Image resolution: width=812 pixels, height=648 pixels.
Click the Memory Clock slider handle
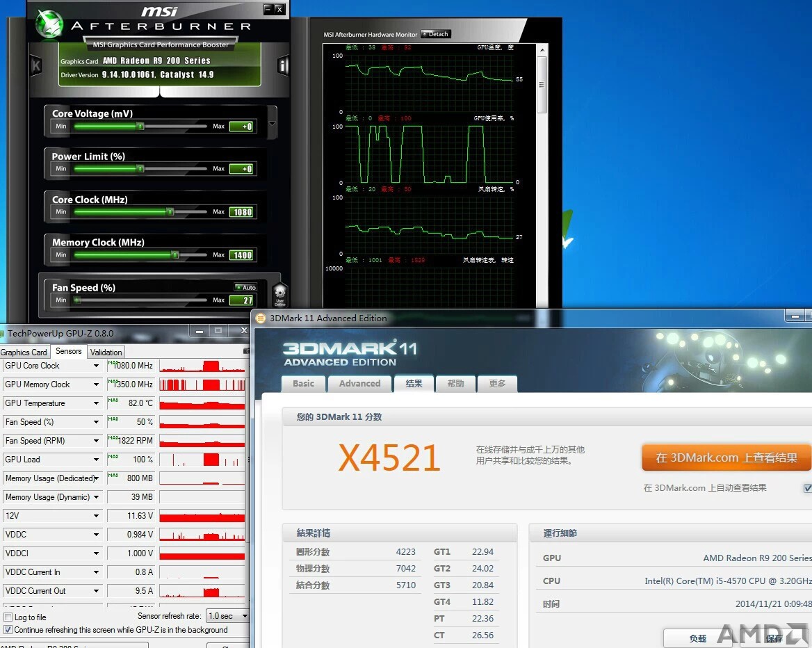pyautogui.click(x=176, y=254)
